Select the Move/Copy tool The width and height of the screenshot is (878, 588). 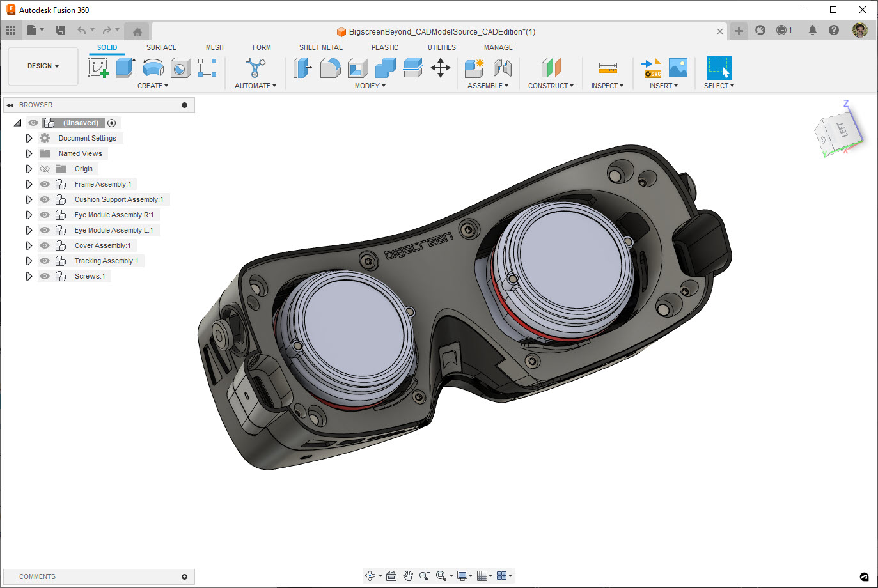tap(441, 68)
